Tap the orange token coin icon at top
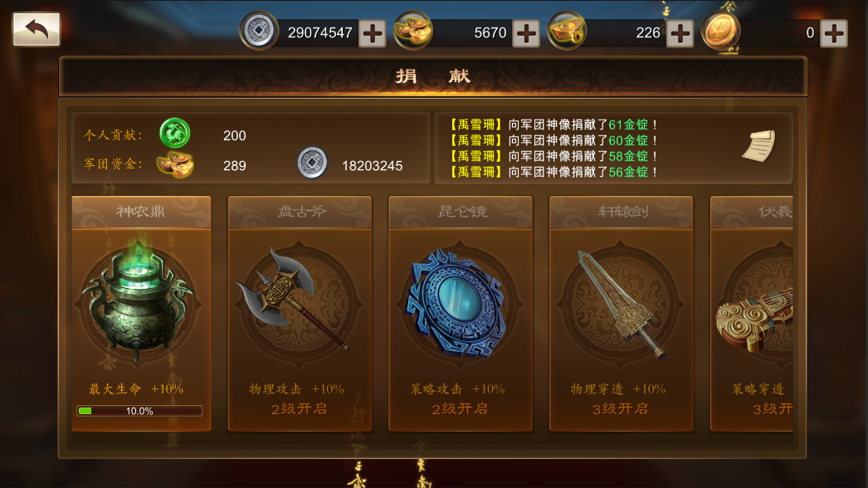 (721, 31)
